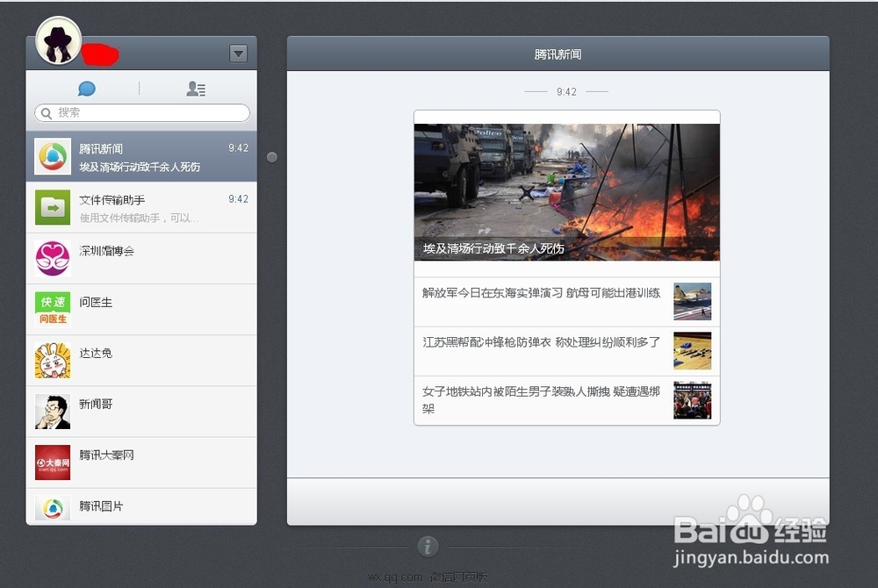
Task: Open the 腾讯新闻 chat avatar icon
Action: pyautogui.click(x=52, y=155)
